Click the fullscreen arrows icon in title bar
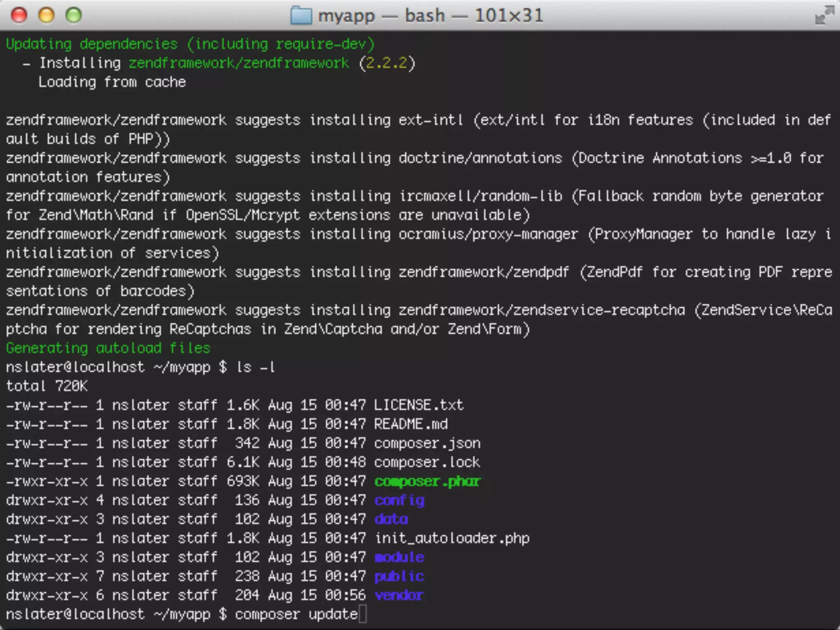The width and height of the screenshot is (840, 630). tap(824, 16)
